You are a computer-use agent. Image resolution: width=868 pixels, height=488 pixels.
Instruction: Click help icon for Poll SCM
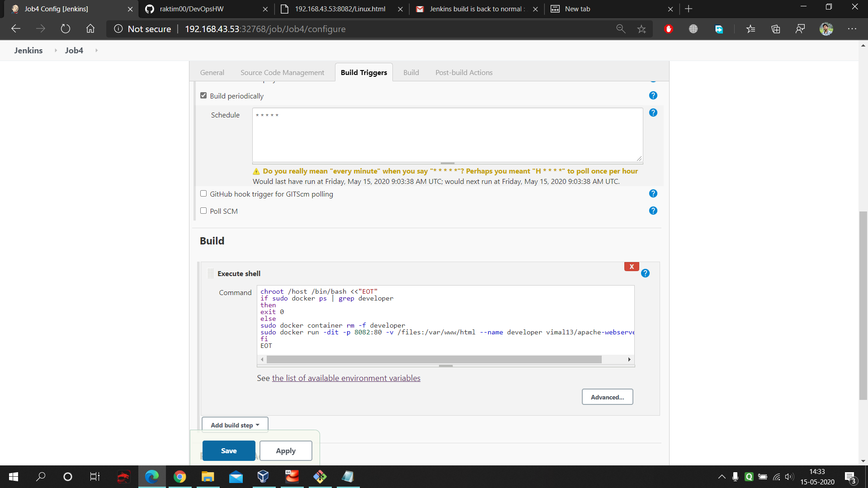[x=653, y=211]
